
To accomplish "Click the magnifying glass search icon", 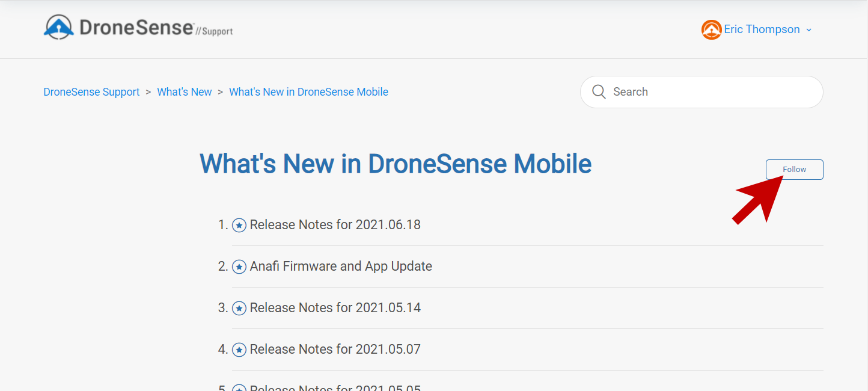I will 599,91.
